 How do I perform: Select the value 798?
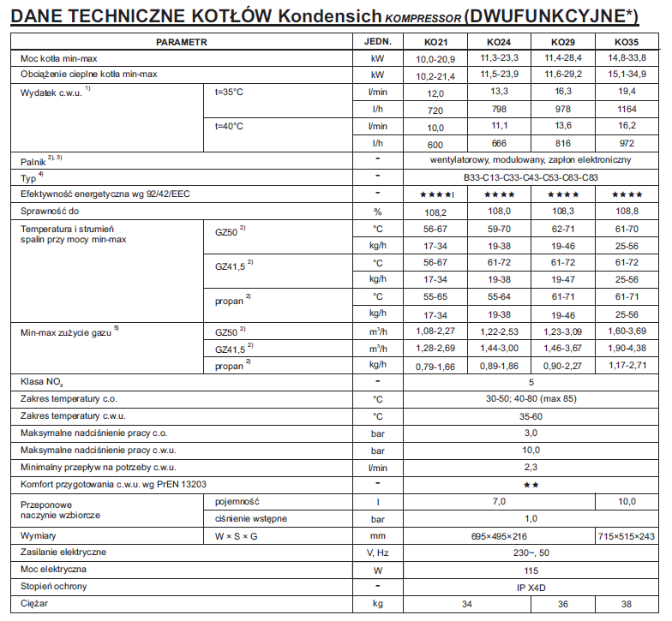(x=499, y=110)
